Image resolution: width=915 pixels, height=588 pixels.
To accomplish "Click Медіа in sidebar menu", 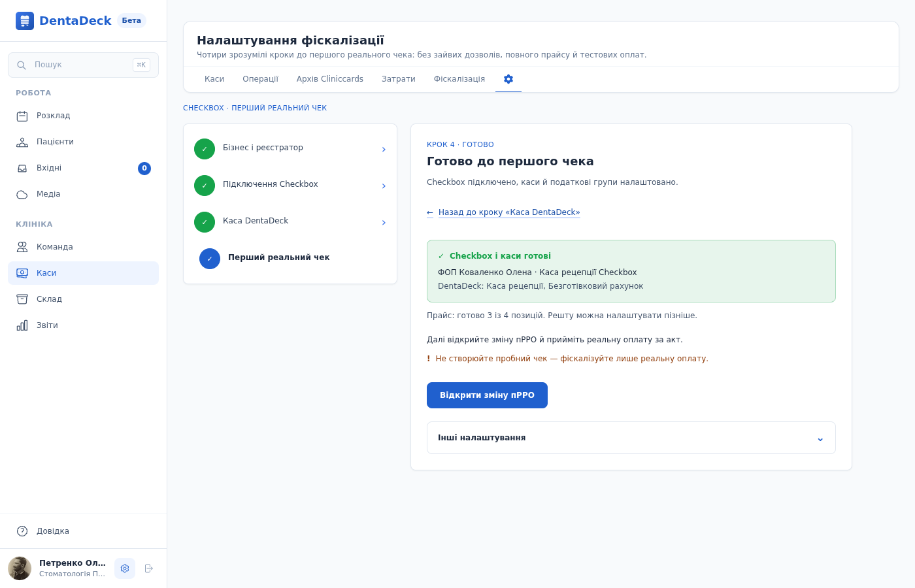I will click(83, 195).
